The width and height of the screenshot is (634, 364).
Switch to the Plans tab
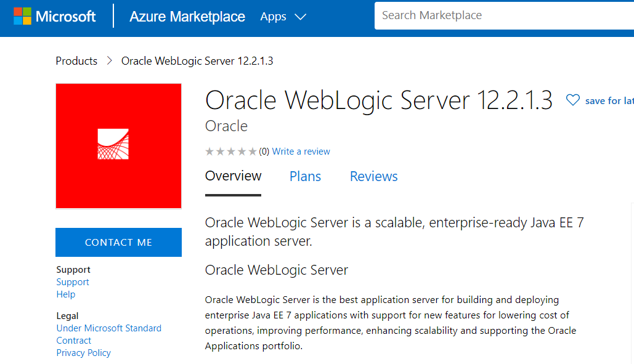tap(305, 176)
